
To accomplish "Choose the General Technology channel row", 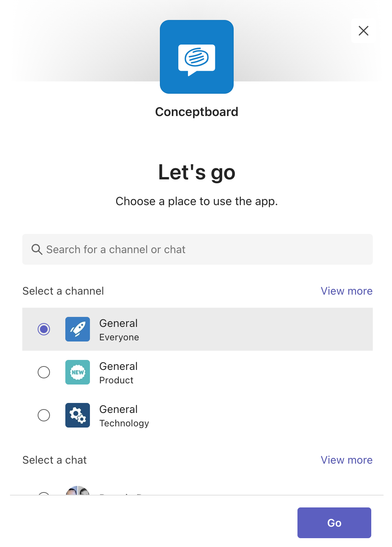I will tap(198, 415).
